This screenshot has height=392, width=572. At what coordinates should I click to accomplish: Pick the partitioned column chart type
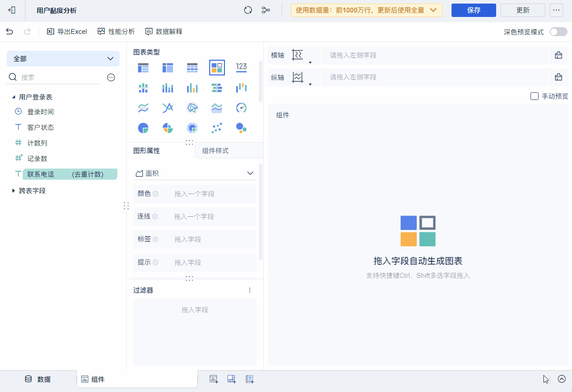pos(143,88)
